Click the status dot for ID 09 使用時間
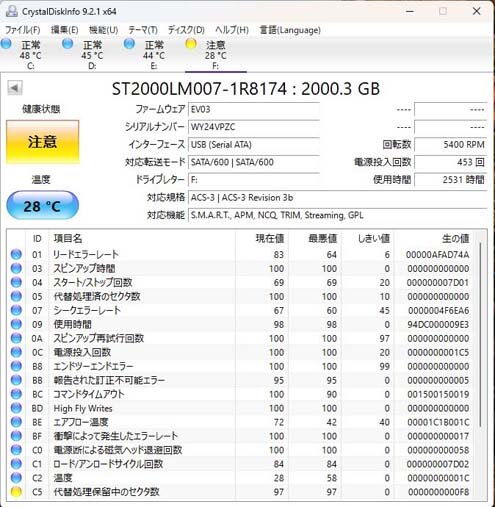This screenshot has height=507, width=495. click(16, 324)
